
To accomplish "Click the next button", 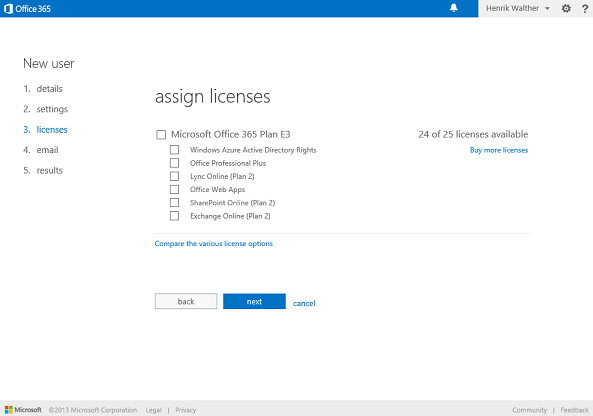I will point(254,301).
